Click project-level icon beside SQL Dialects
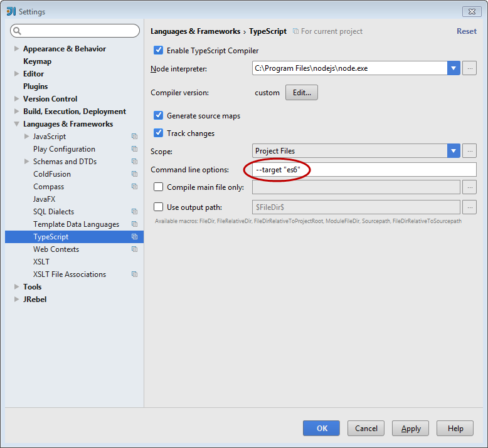The height and width of the screenshot is (448, 488). pos(134,212)
